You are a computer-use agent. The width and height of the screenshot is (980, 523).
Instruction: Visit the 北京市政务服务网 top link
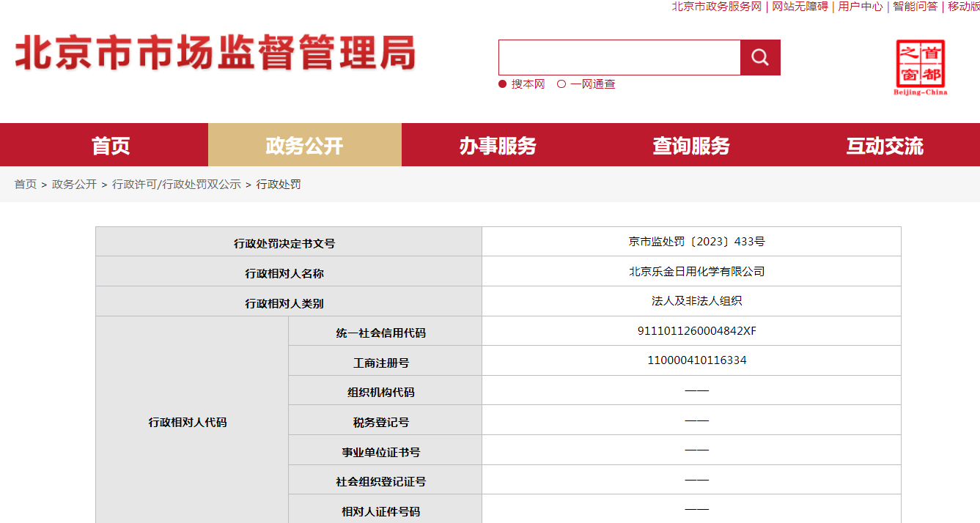717,7
